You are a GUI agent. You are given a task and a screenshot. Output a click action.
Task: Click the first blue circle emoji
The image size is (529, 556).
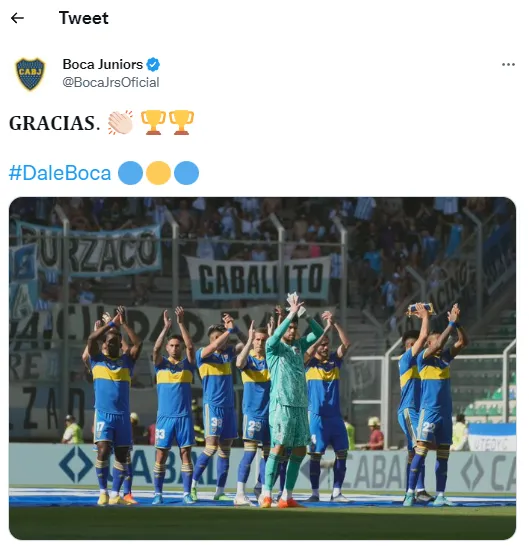coord(130,173)
